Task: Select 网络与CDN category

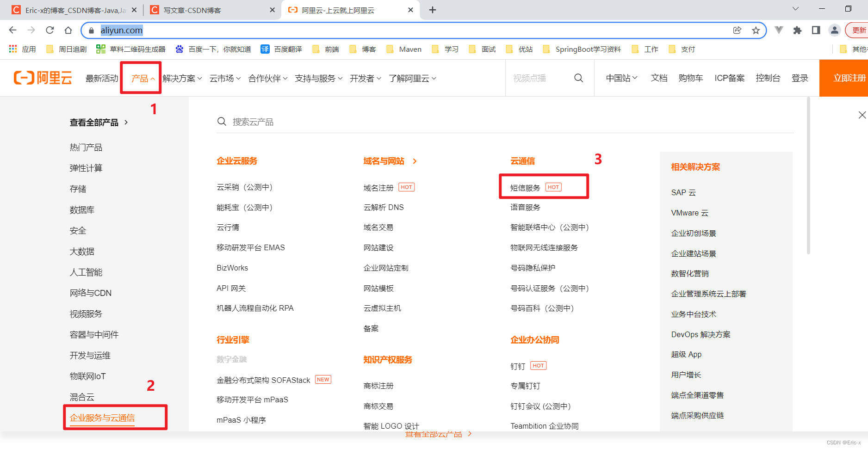Action: click(91, 293)
